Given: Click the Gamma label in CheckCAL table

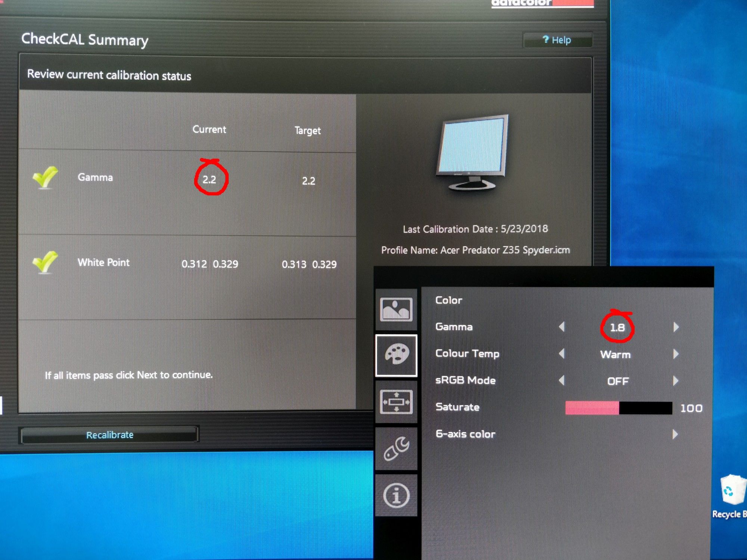Looking at the screenshot, I should [95, 177].
